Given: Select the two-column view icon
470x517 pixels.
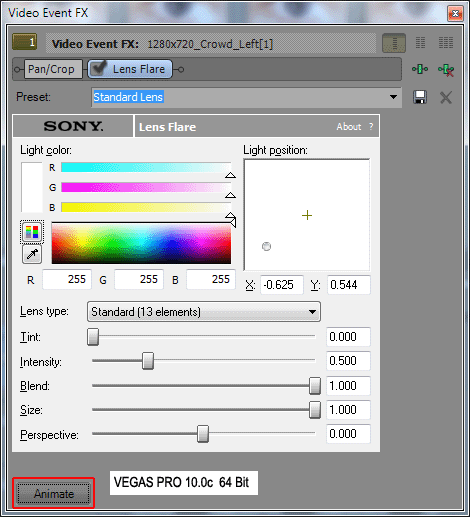Looking at the screenshot, I should [420, 43].
